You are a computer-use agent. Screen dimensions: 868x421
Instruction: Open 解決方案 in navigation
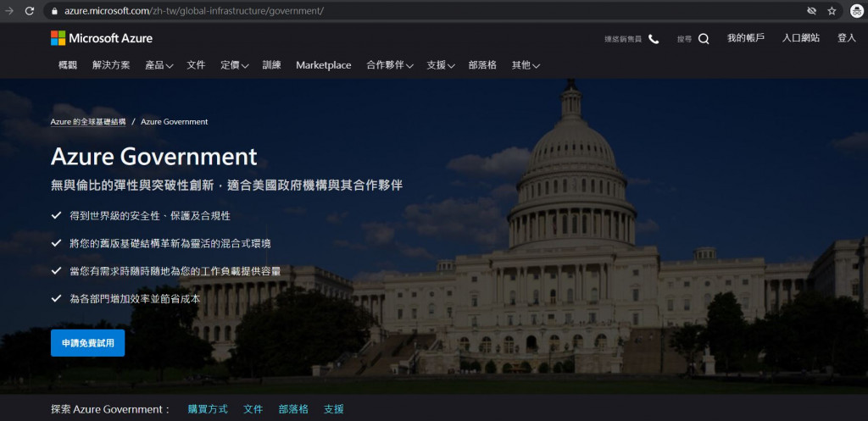pos(111,65)
